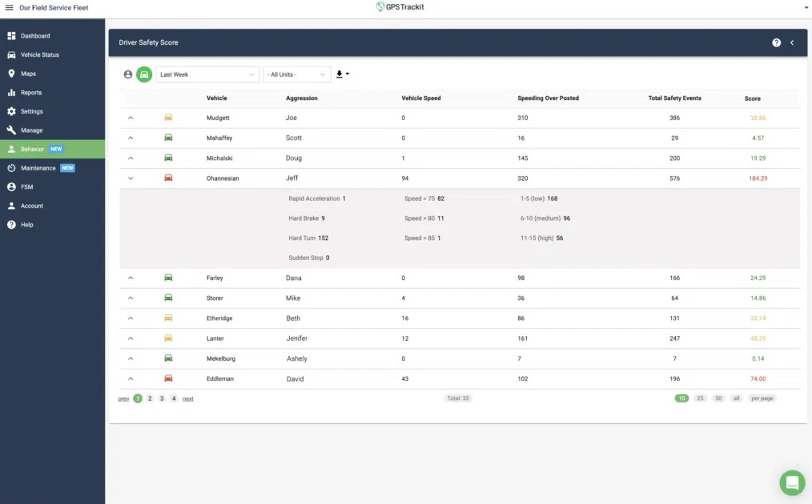Click the Maps pin icon in the sidebar

pos(10,73)
